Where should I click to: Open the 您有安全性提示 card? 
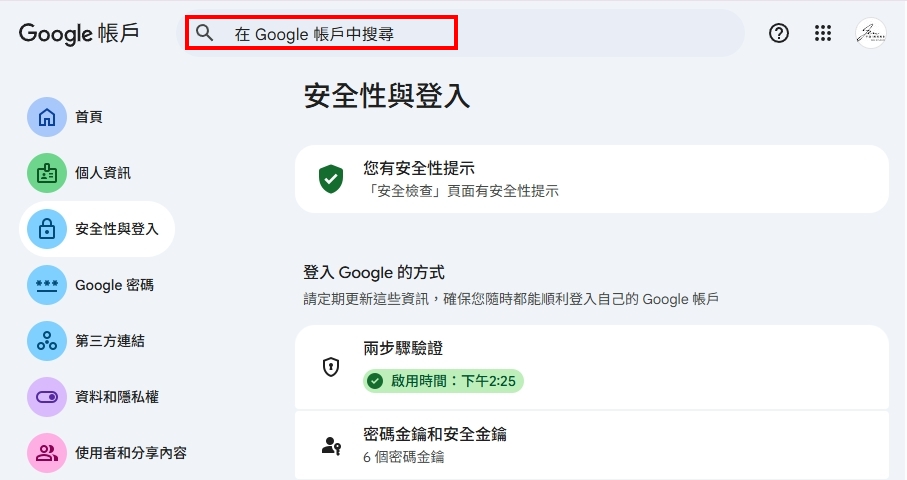591,179
